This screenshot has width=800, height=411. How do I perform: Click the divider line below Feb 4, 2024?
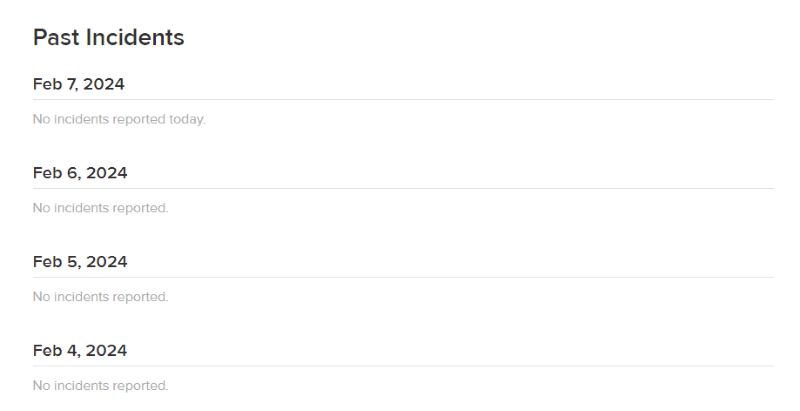404,366
